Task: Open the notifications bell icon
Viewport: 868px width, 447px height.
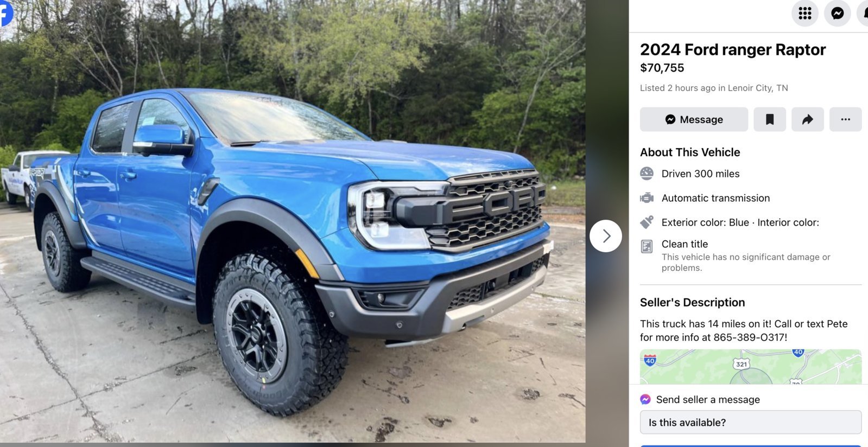Action: (x=864, y=13)
